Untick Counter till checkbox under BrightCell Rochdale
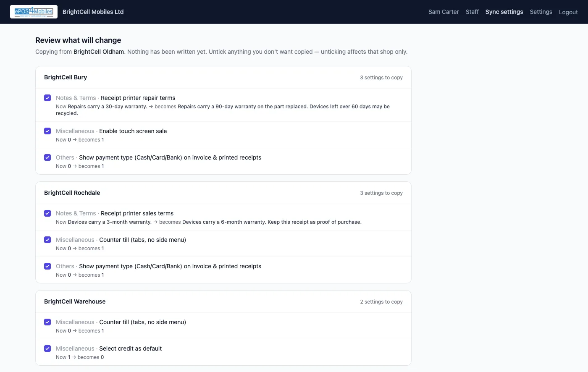The width and height of the screenshot is (588, 372). click(47, 240)
